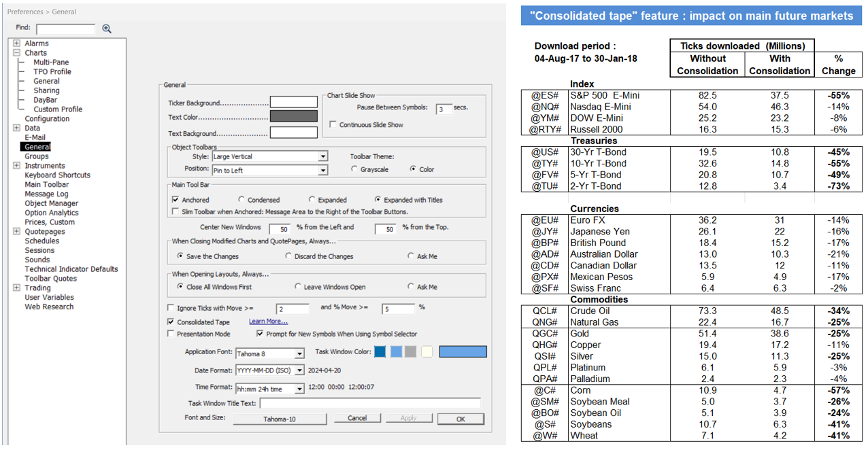
Task: Uncheck the Consolidated Tape checkbox
Action: [171, 322]
